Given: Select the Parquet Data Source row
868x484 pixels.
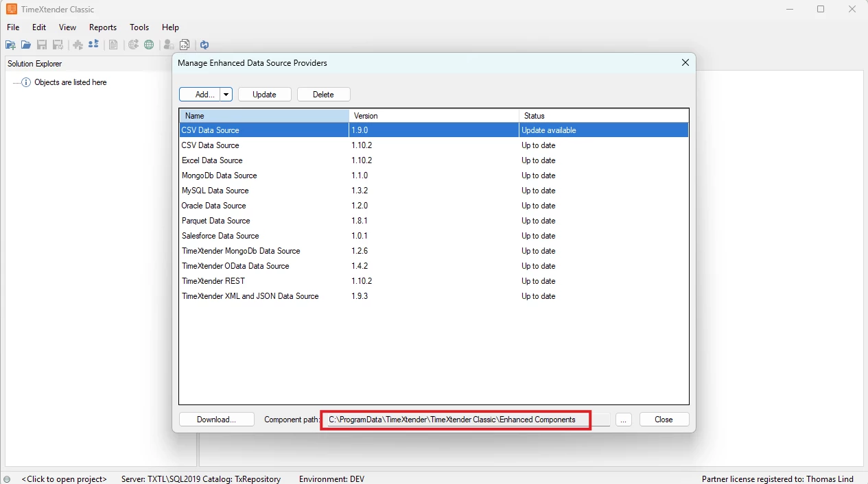Looking at the screenshot, I should pyautogui.click(x=434, y=221).
